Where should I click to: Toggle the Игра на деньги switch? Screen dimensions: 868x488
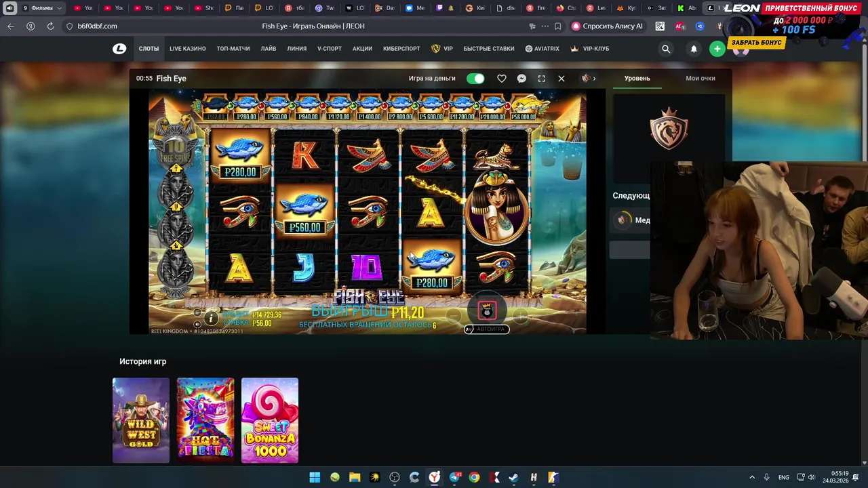pyautogui.click(x=475, y=79)
